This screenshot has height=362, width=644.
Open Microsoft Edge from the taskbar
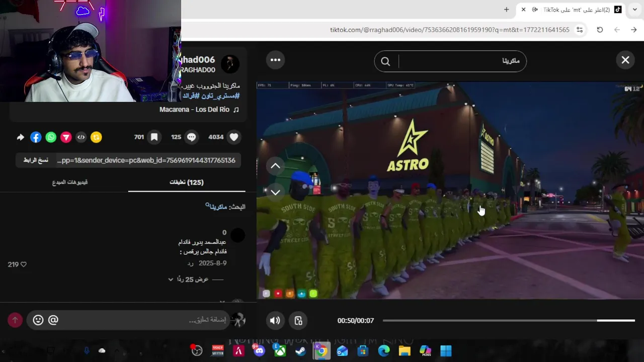[x=384, y=350]
